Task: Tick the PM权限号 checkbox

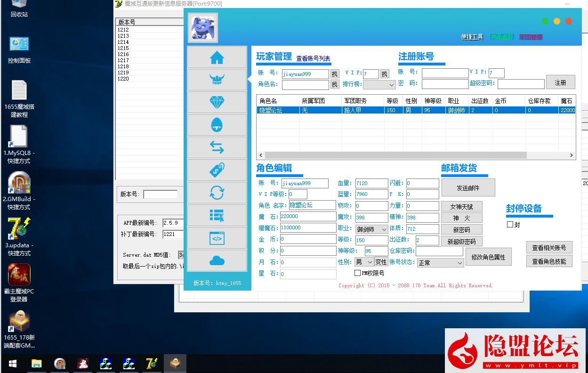Action: click(x=357, y=273)
